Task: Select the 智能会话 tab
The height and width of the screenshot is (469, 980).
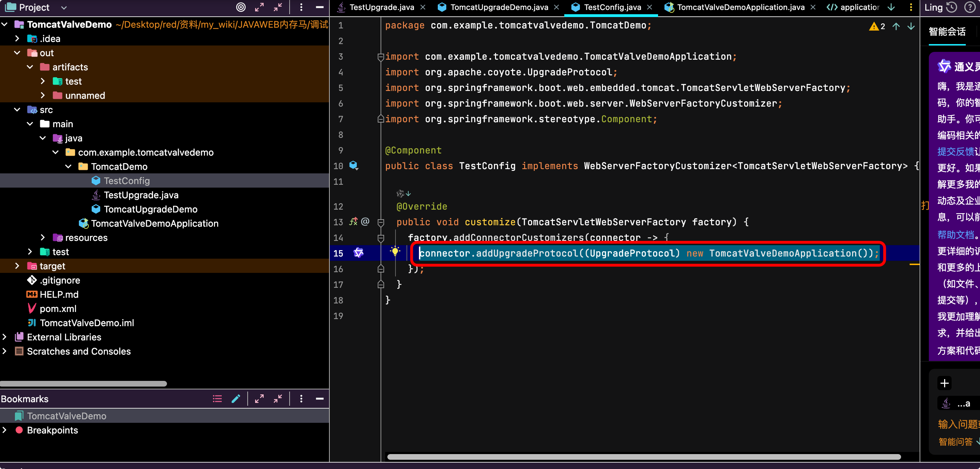Action: (x=947, y=32)
